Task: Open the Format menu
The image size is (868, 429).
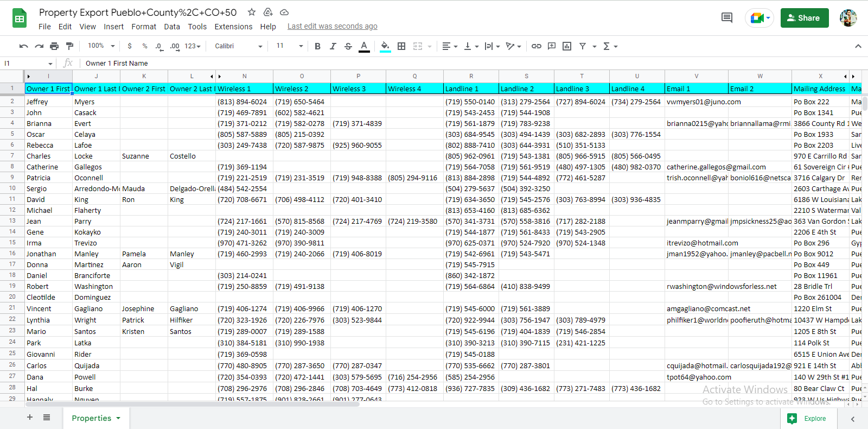Action: (x=144, y=27)
